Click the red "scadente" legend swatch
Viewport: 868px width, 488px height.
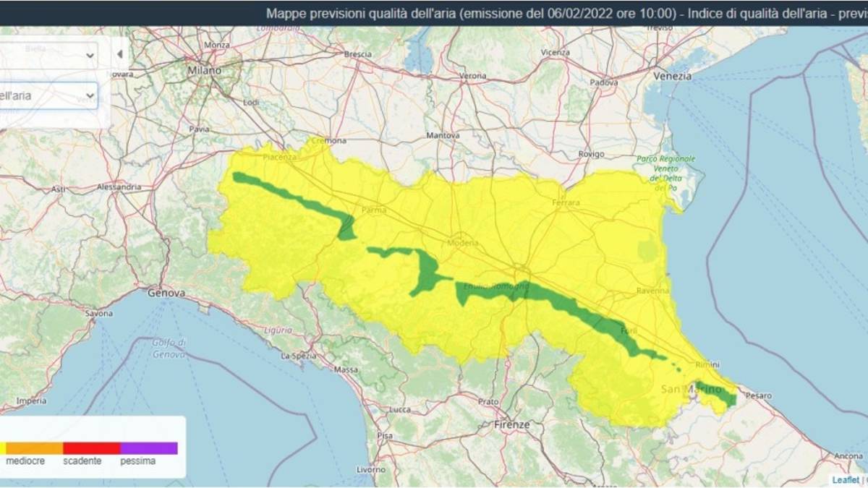click(x=91, y=448)
